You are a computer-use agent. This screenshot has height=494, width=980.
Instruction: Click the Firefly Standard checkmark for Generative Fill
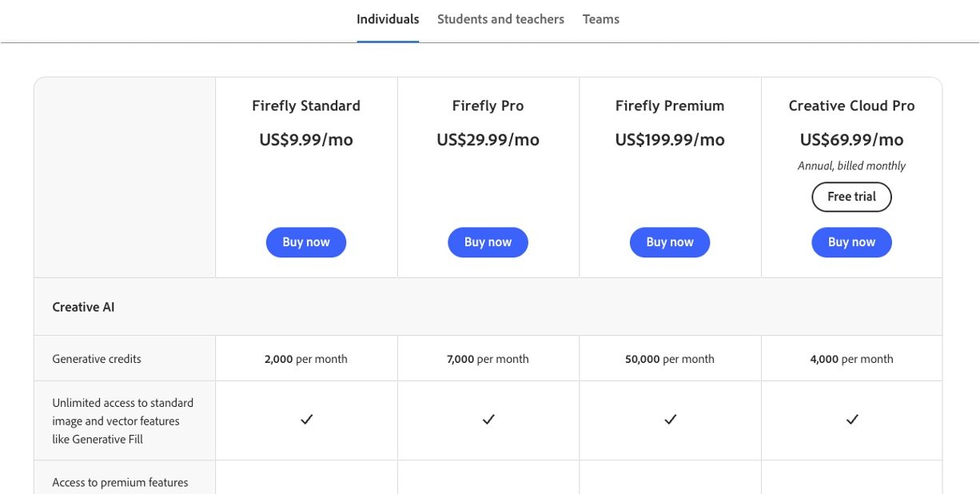pos(306,420)
